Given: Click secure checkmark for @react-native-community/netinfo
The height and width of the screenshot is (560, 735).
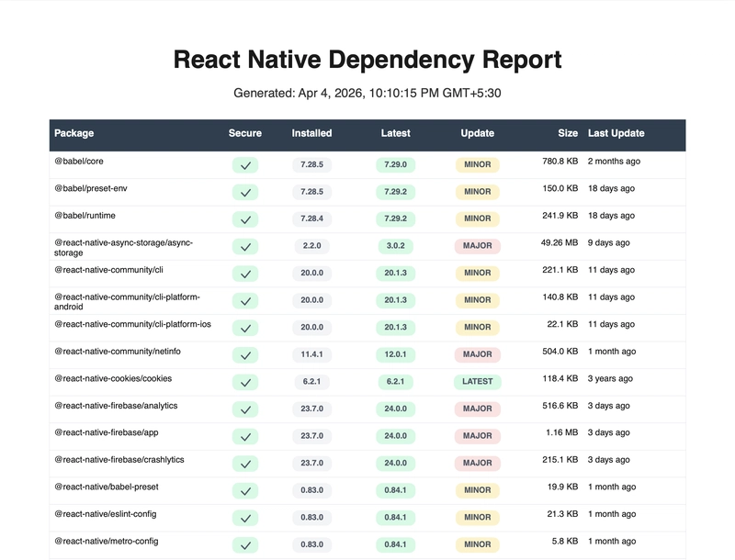Looking at the screenshot, I should [x=244, y=354].
